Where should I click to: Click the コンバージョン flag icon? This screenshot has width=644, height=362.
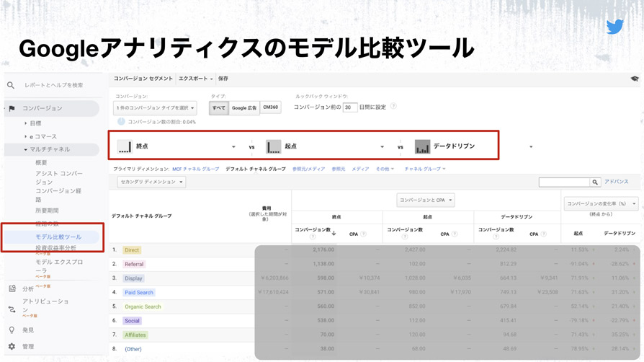pyautogui.click(x=12, y=109)
